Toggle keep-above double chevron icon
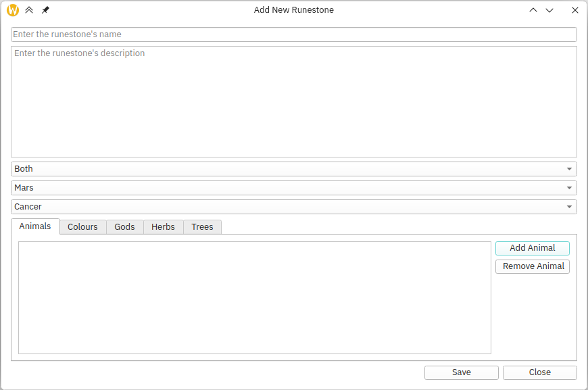This screenshot has width=588, height=390. coord(29,10)
